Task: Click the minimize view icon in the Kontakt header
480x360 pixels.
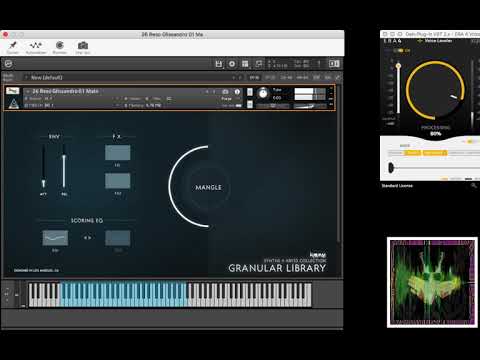Action: pos(259,64)
